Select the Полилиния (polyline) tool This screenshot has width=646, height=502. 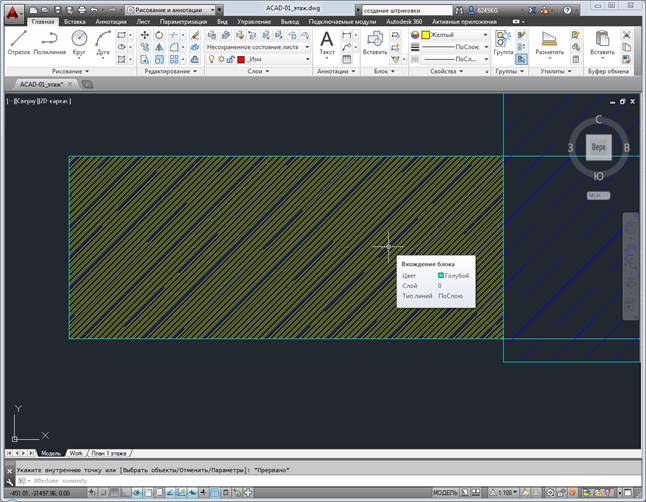[49, 42]
